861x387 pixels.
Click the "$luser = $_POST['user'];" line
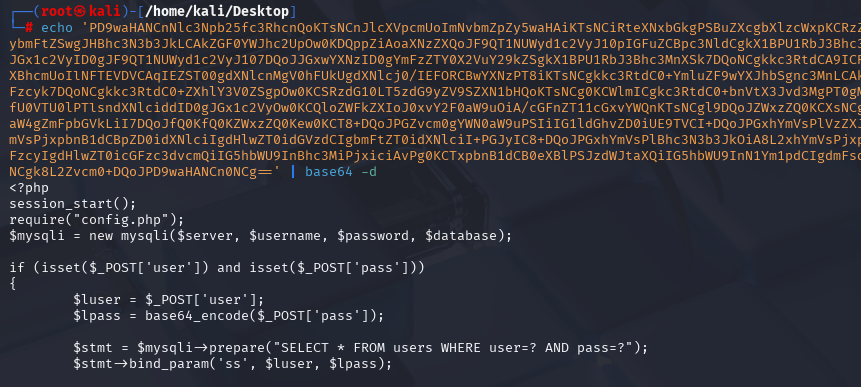click(169, 300)
